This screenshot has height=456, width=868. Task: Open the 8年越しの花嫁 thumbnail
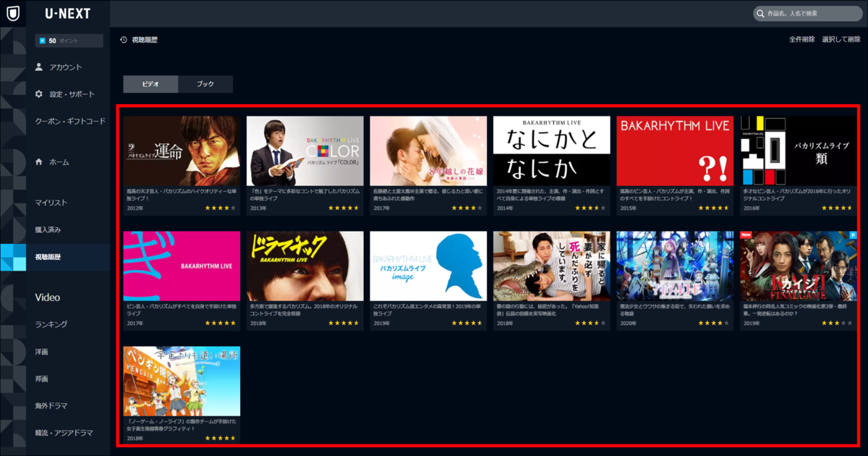[428, 151]
